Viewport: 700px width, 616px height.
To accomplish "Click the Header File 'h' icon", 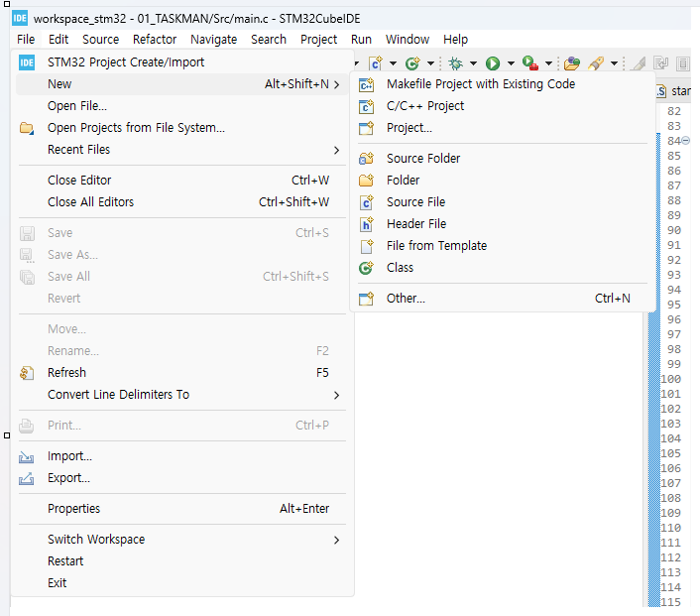I will pyautogui.click(x=367, y=224).
